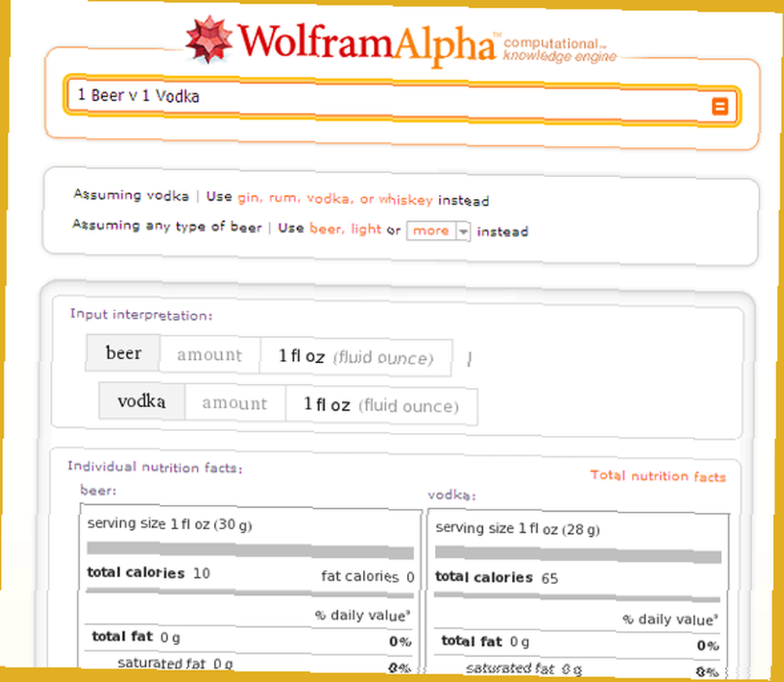
Task: Click vodka 'total calories 65' value
Action: click(496, 578)
